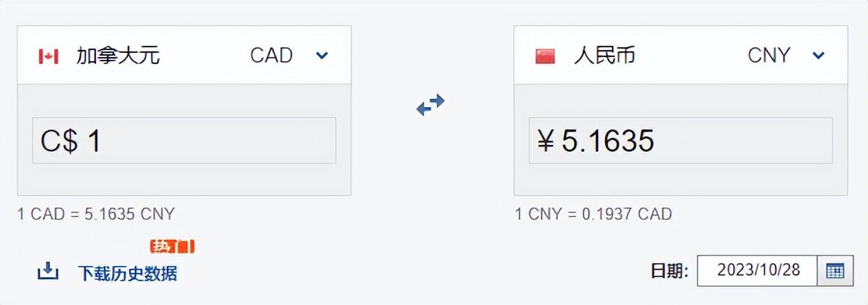Click the CNY currency code label
The image size is (868, 305).
[769, 56]
